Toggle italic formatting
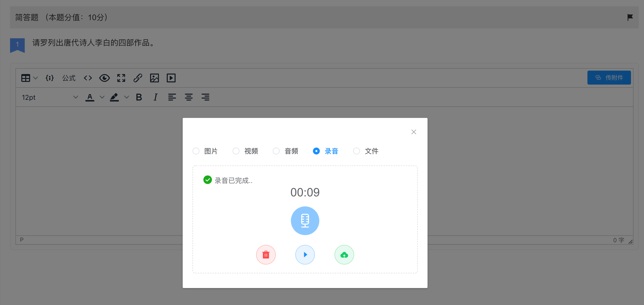 [155, 97]
